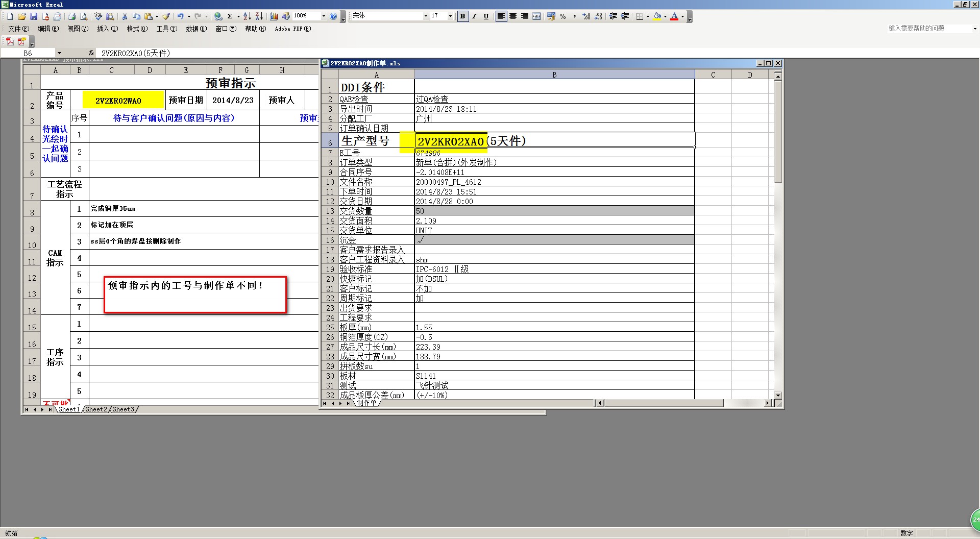Expand the font color palette arrow
This screenshot has width=980, height=539.
[x=682, y=16]
